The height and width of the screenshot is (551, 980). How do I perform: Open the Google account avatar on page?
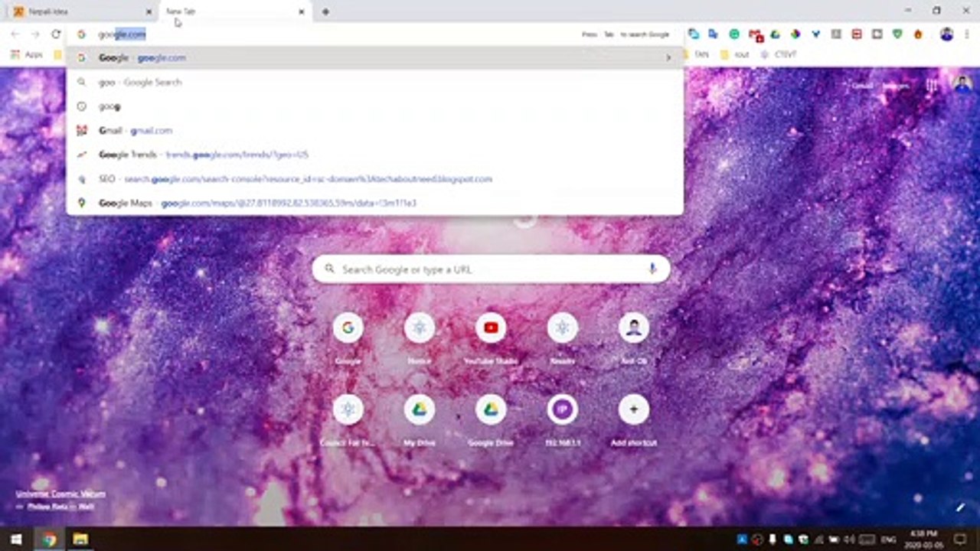962,86
